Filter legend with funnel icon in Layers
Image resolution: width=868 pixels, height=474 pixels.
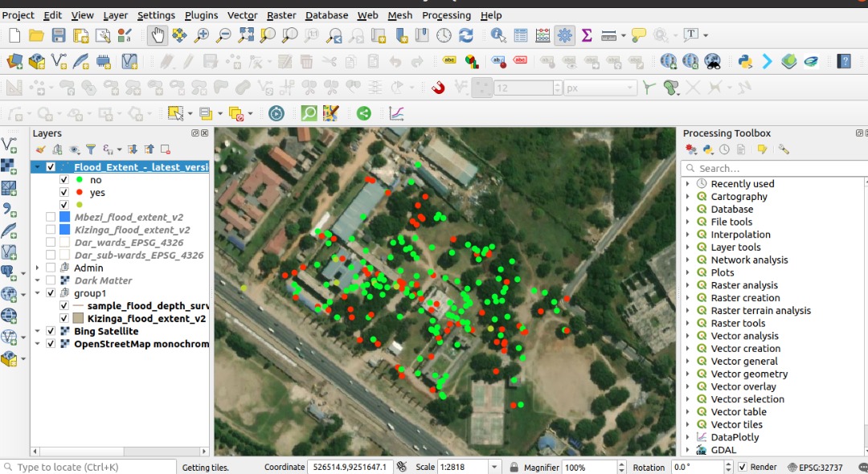(x=91, y=149)
